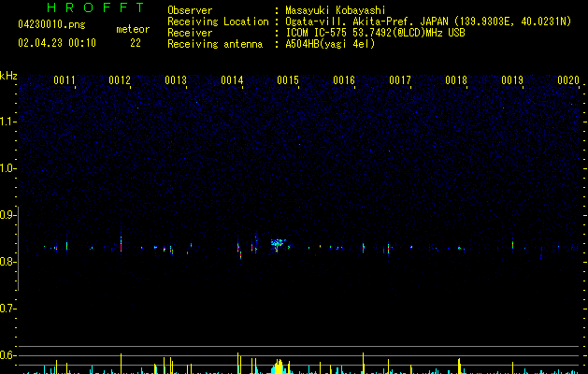Click the 0.6 kHz axis label
The width and height of the screenshot is (588, 374).
coord(7,355)
